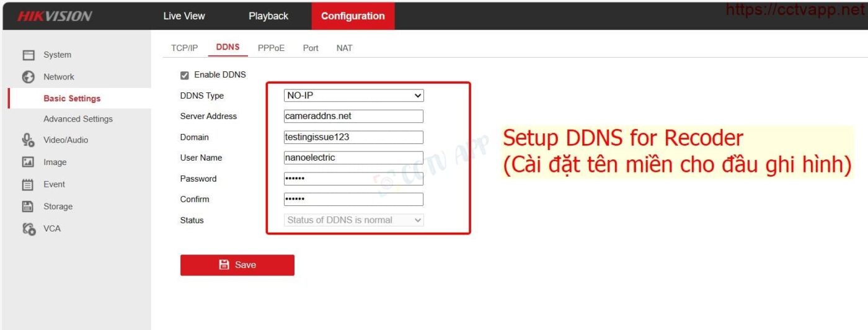The image size is (868, 330).
Task: Click the Video/Audio microphone icon
Action: click(28, 140)
